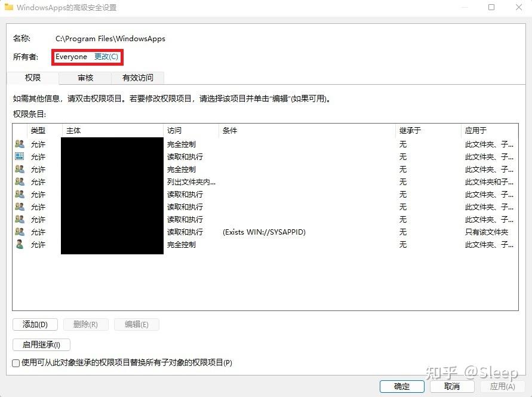Open the 审核 tab
532x397 pixels.
tap(85, 78)
